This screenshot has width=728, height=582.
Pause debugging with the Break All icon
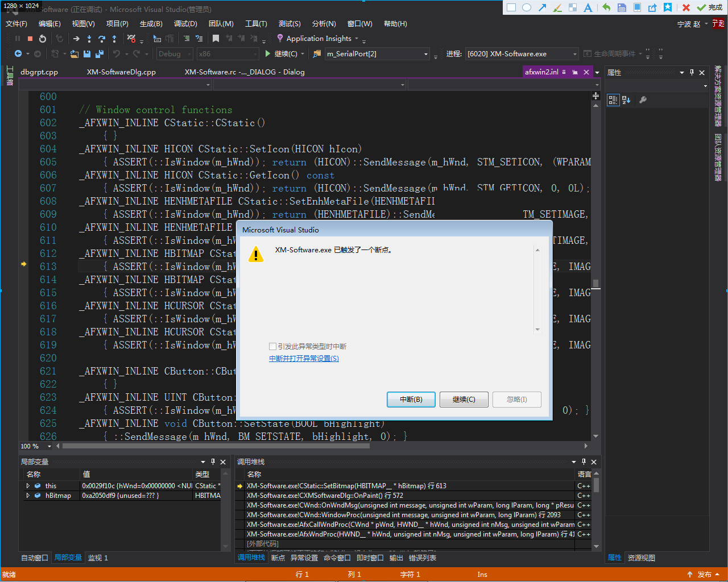tap(18, 39)
